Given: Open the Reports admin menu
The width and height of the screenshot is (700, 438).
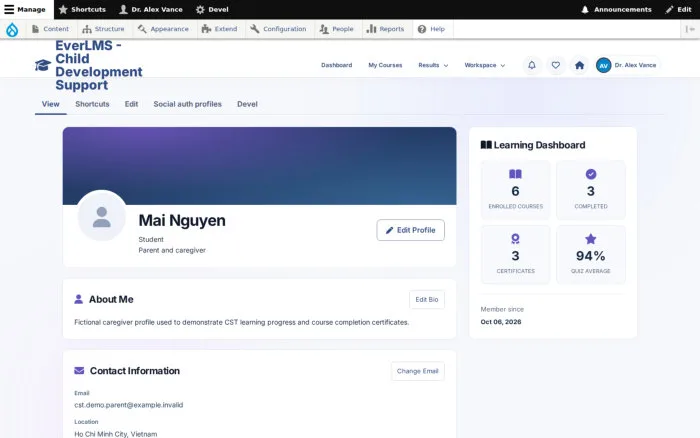Looking at the screenshot, I should point(385,29).
